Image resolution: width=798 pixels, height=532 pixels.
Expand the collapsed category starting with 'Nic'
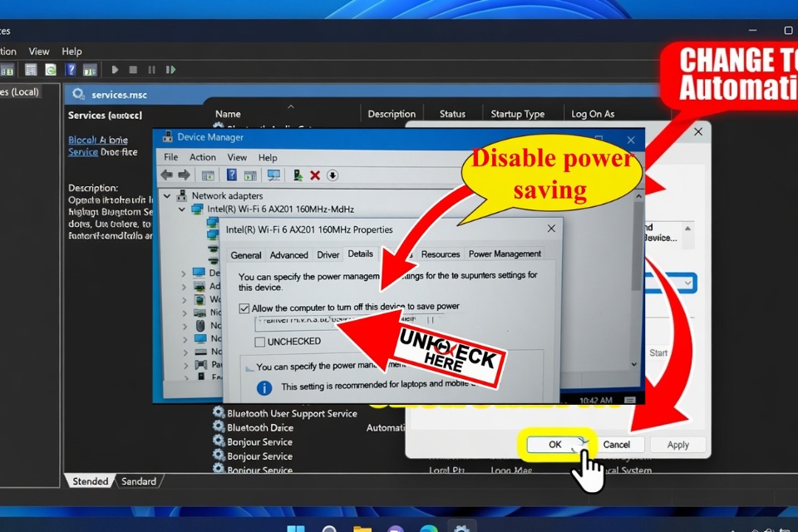point(184,313)
